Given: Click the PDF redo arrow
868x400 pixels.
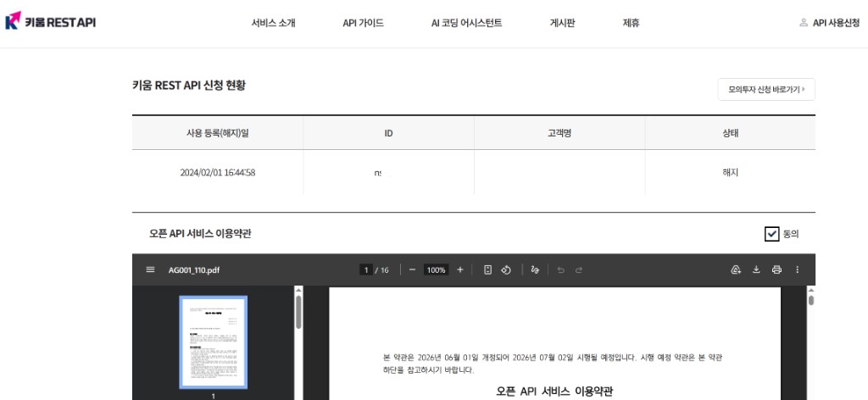Looking at the screenshot, I should [579, 269].
